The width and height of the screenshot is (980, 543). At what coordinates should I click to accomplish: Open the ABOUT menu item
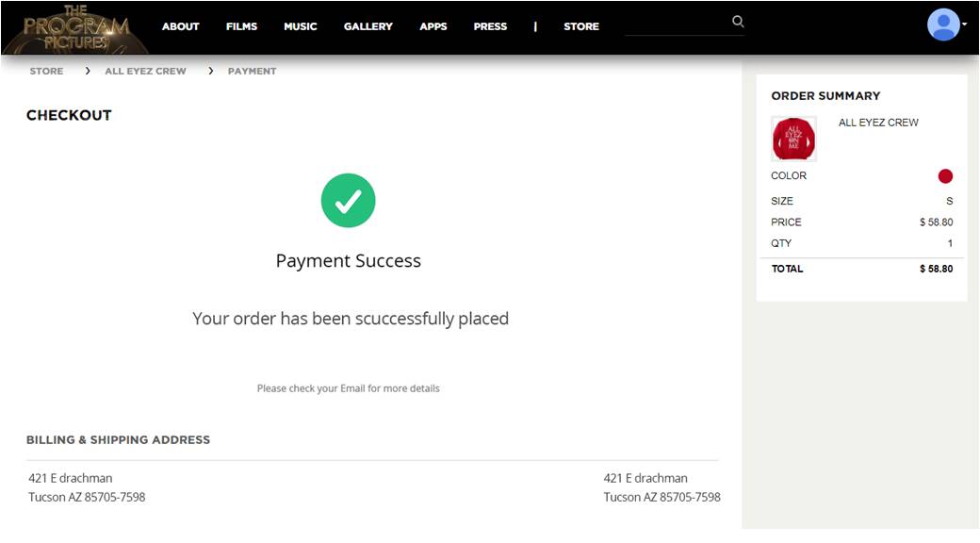click(181, 26)
